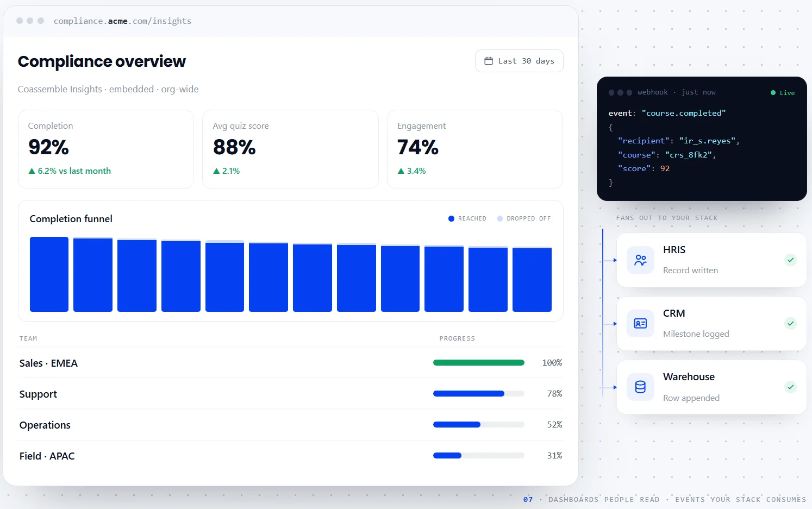
Task: Click the CRM contact card icon
Action: tap(640, 324)
